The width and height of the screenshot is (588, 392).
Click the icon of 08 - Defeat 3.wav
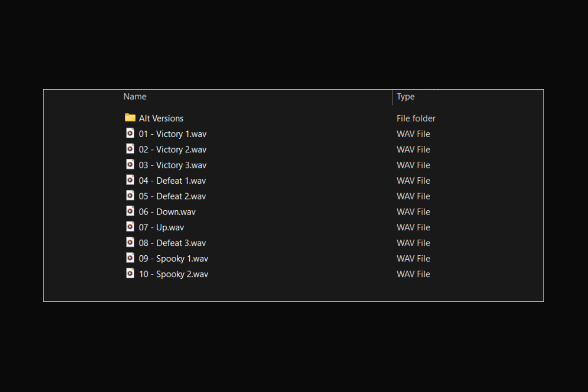pyautogui.click(x=130, y=242)
